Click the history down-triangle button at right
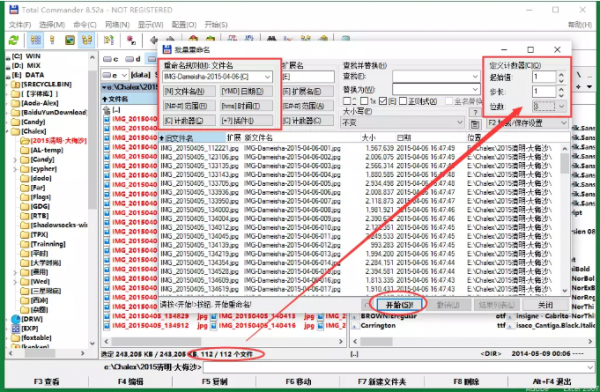 [590, 87]
